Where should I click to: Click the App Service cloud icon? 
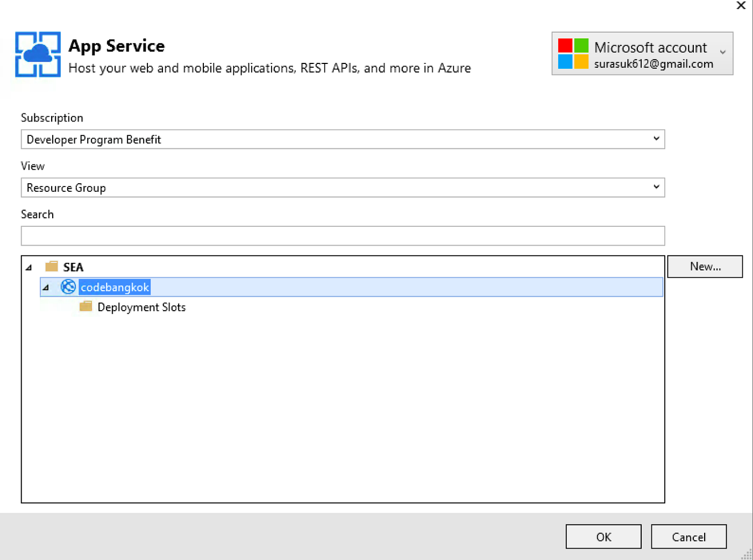click(37, 54)
